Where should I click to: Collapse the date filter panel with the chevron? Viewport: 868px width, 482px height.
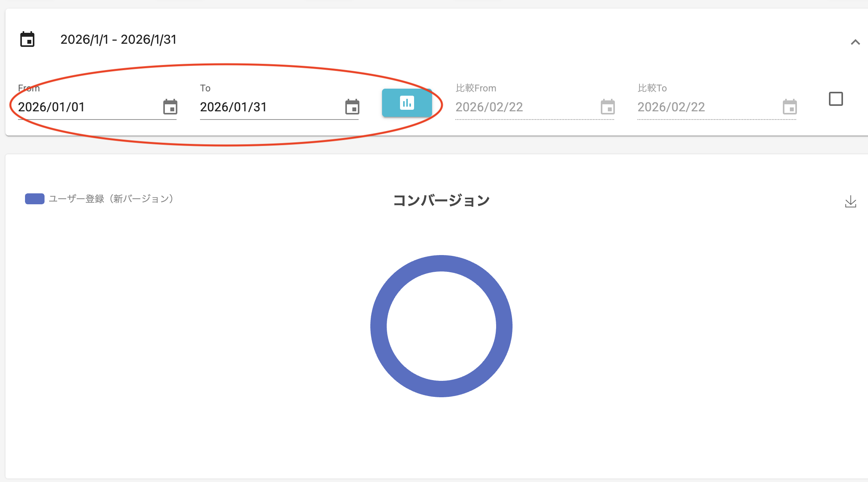(855, 42)
